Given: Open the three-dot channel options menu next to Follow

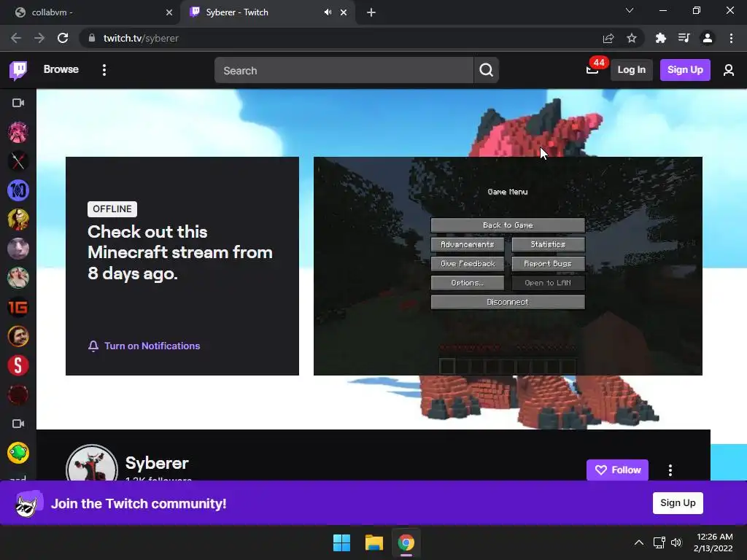Looking at the screenshot, I should pos(670,470).
